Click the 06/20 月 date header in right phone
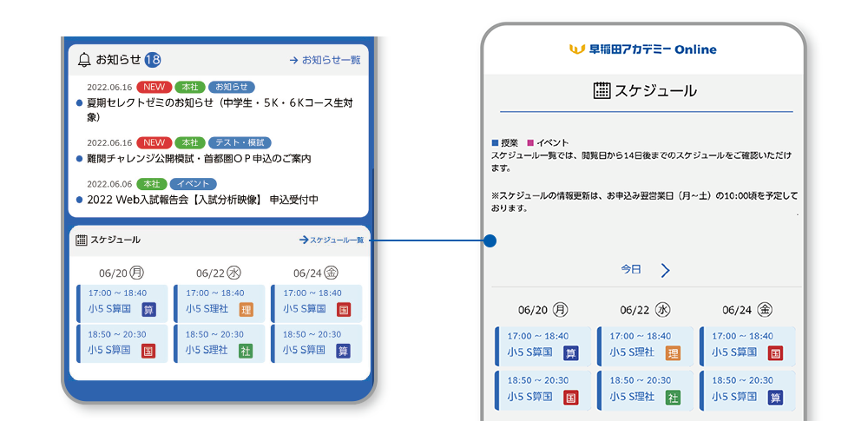Viewport: 868px width, 441px height. [x=543, y=310]
